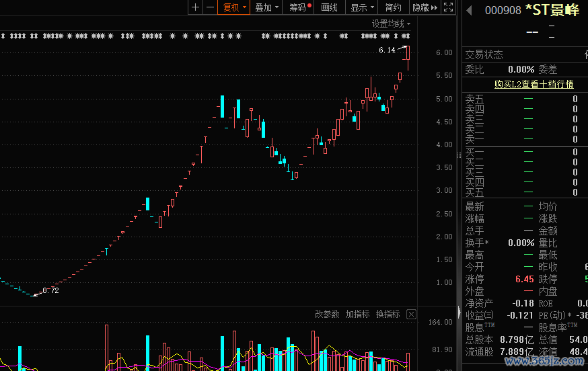
Task: Switch to 简约 simple mode
Action: tap(393, 7)
